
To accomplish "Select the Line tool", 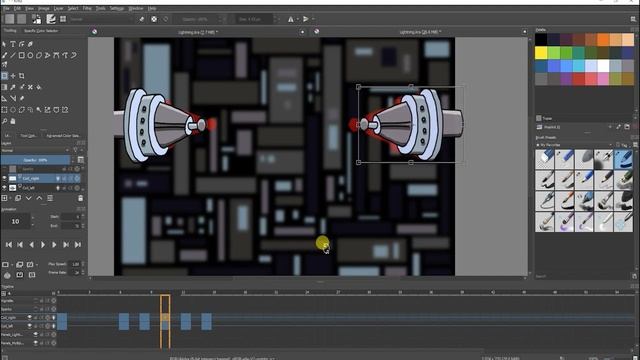I will (x=13, y=55).
